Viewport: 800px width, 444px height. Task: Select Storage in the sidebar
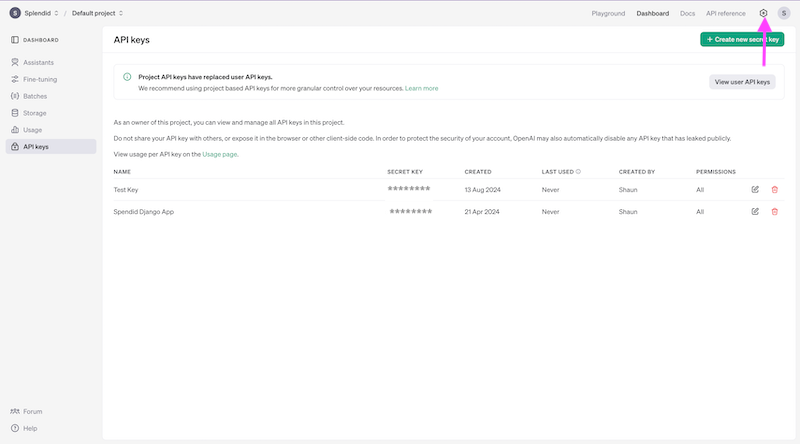[51, 113]
